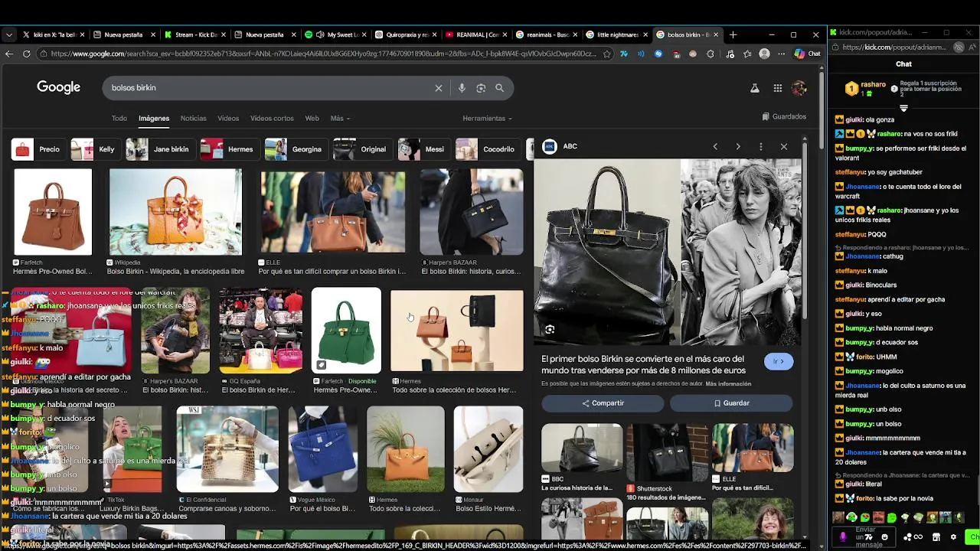Image resolution: width=980 pixels, height=551 pixels.
Task: Open Google Lens image search
Action: [481, 88]
